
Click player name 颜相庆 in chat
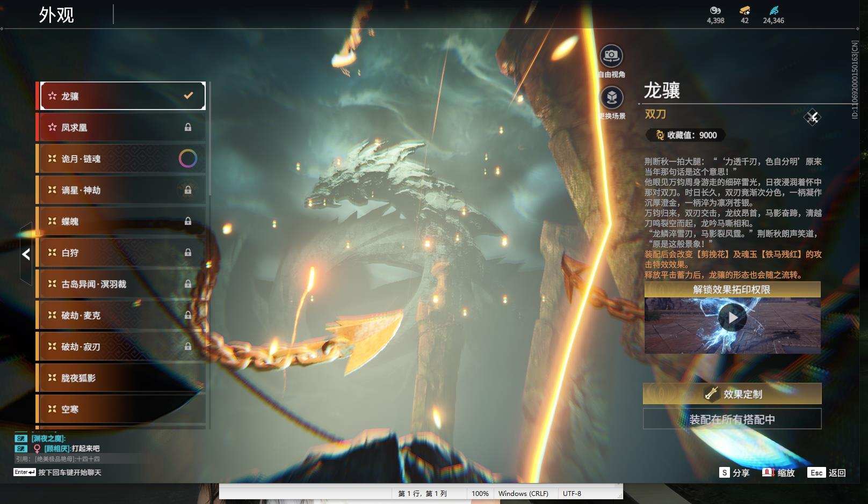point(56,448)
